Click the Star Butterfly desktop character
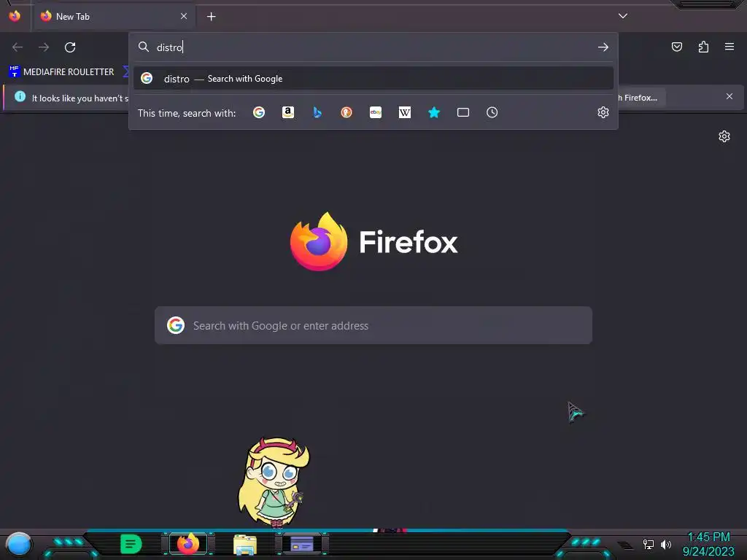The width and height of the screenshot is (747, 560). [x=274, y=482]
